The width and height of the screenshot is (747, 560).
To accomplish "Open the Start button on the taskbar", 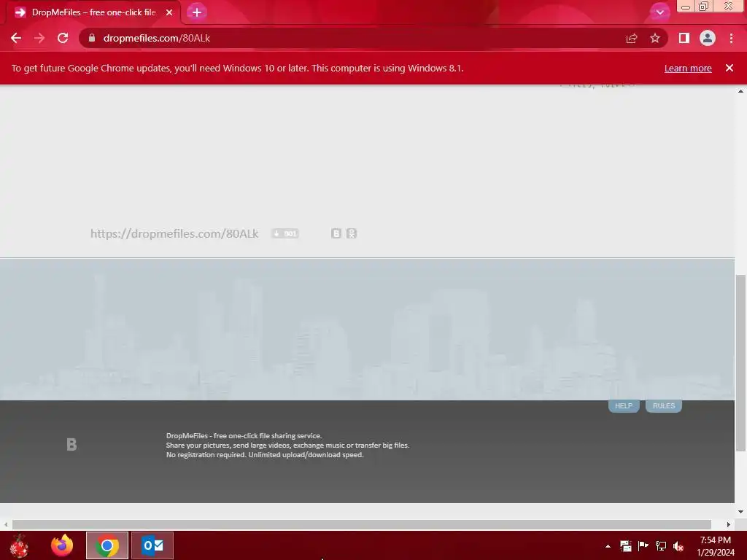I will pos(19,545).
